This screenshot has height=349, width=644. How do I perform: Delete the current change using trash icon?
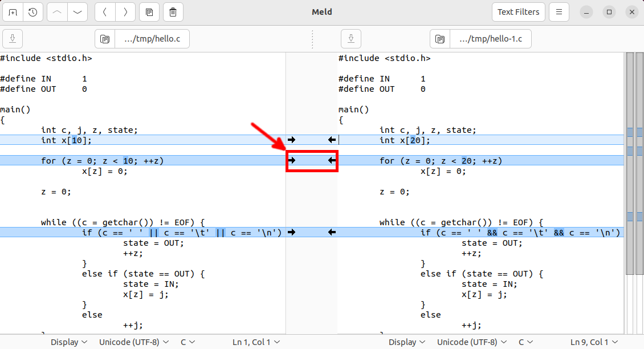[173, 12]
